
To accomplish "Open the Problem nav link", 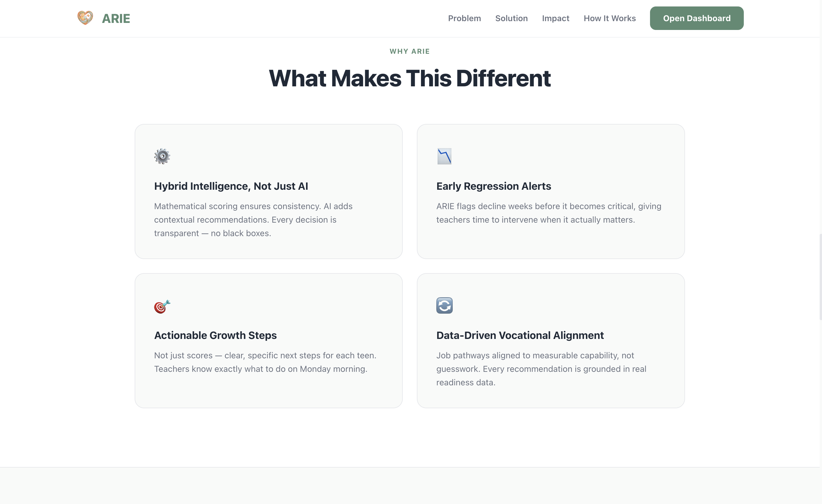I will tap(465, 18).
